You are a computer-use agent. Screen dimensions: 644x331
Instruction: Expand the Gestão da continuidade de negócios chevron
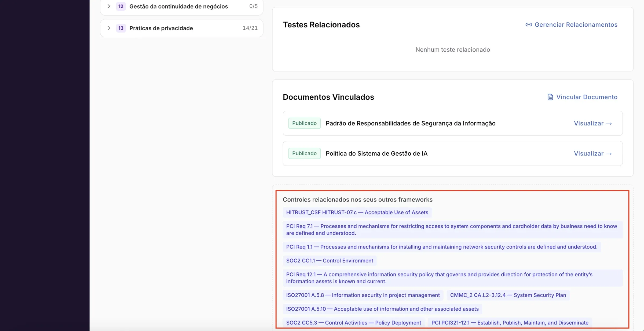coord(109,6)
